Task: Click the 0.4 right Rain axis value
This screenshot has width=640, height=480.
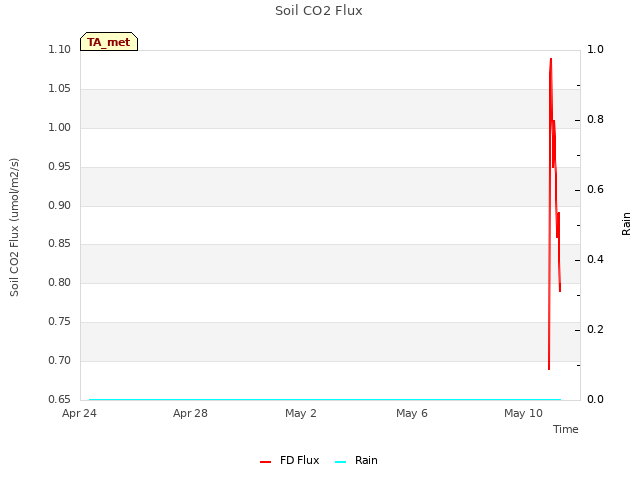Action: (595, 260)
